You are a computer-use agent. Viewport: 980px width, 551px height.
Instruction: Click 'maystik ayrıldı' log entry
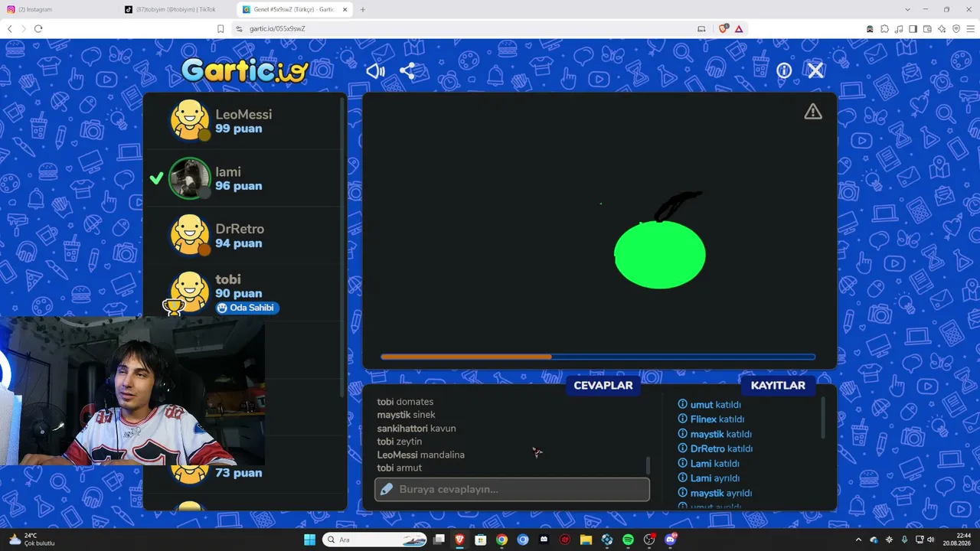pos(715,493)
